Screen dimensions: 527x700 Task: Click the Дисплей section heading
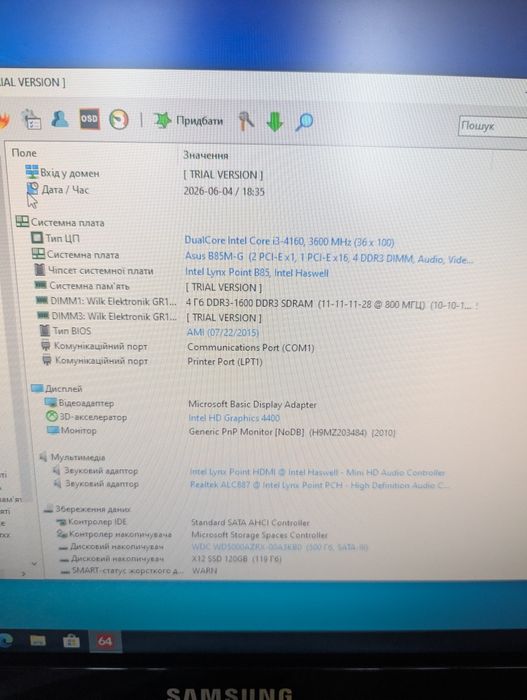57,388
